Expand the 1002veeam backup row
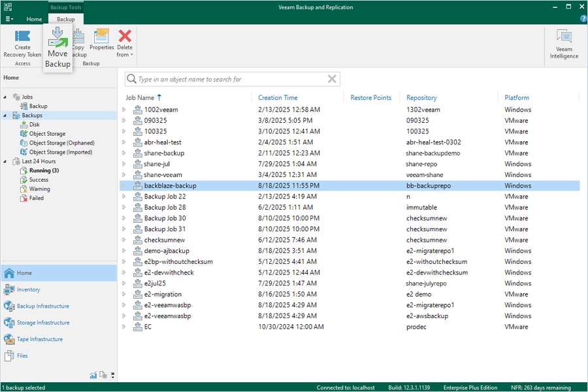588x392 pixels. pyautogui.click(x=123, y=110)
